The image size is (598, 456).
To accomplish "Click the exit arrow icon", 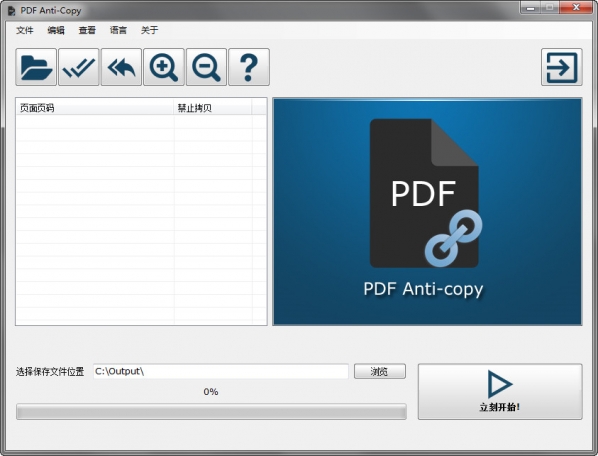I will (561, 67).
